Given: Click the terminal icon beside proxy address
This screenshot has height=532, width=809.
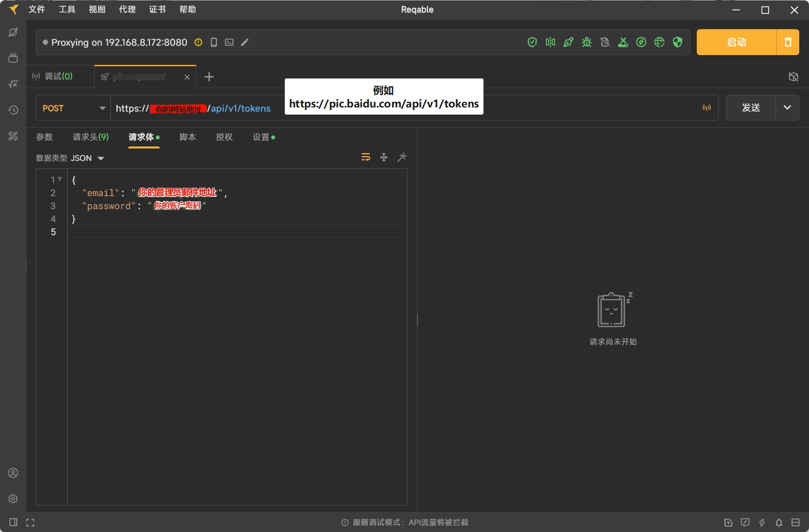Looking at the screenshot, I should tap(229, 43).
